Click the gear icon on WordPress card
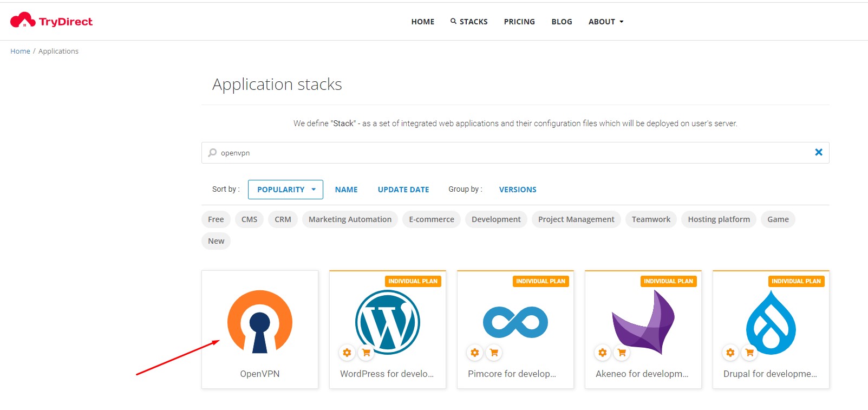The width and height of the screenshot is (868, 410). tap(347, 353)
